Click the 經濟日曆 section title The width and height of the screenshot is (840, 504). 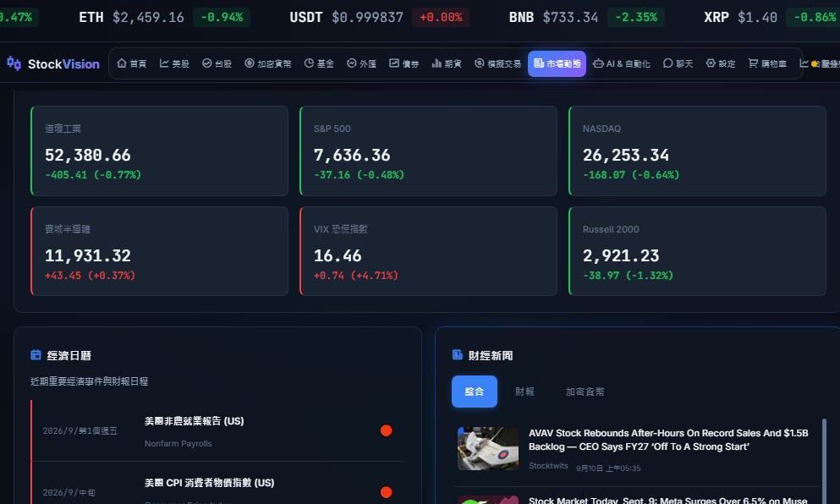coord(69,355)
